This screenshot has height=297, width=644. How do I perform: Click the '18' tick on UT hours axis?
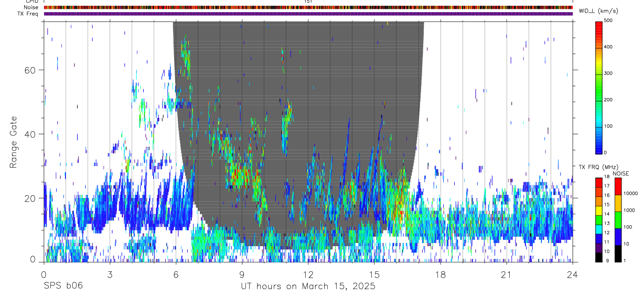click(x=441, y=274)
